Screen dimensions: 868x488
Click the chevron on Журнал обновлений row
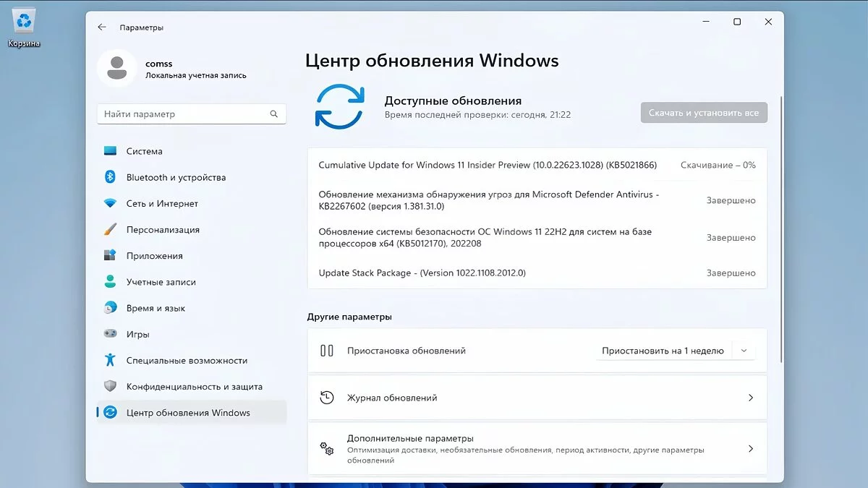pyautogui.click(x=750, y=398)
